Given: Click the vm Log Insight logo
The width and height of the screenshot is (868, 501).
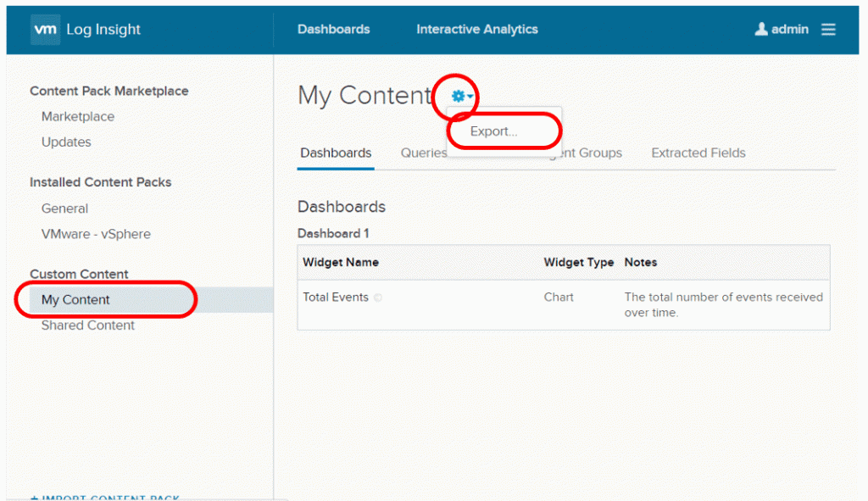Looking at the screenshot, I should click(x=86, y=30).
